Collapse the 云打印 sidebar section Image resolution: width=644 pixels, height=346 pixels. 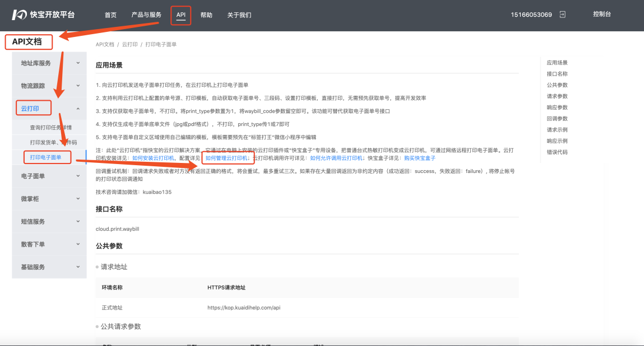tap(78, 109)
